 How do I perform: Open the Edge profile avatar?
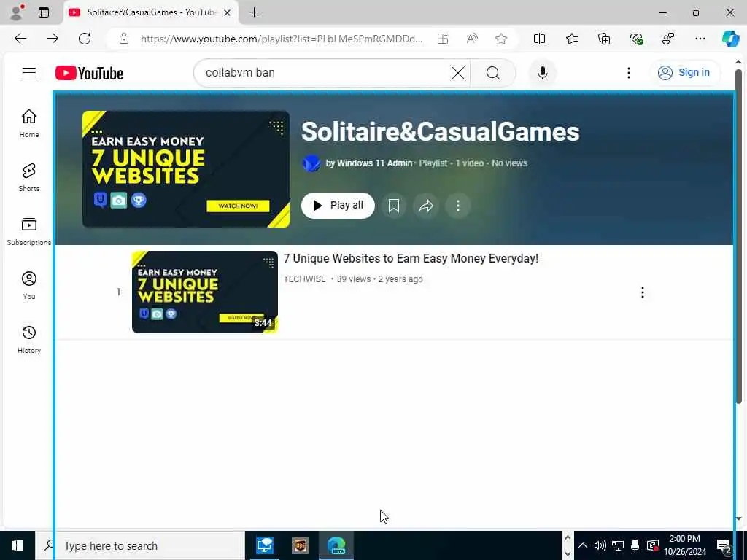click(x=17, y=12)
